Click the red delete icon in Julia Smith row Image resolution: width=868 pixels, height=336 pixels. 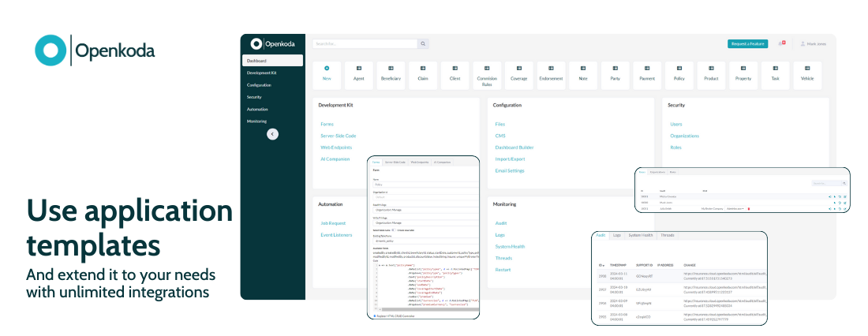(x=749, y=209)
